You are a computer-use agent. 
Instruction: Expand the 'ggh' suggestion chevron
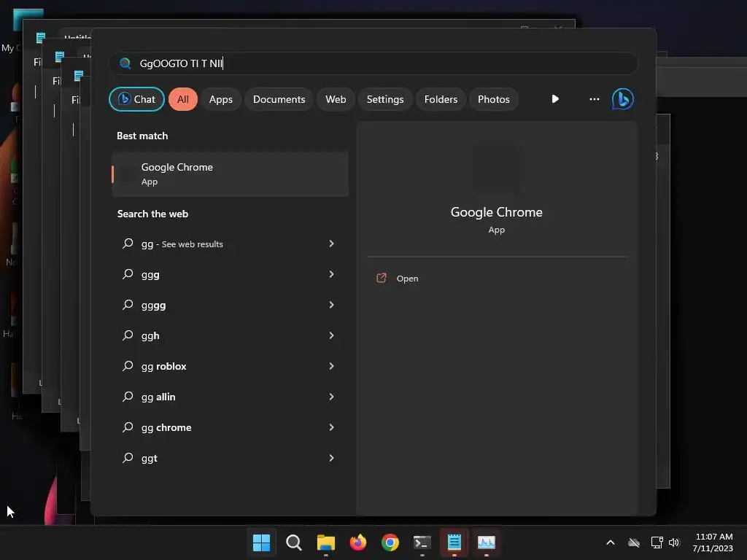coord(332,335)
